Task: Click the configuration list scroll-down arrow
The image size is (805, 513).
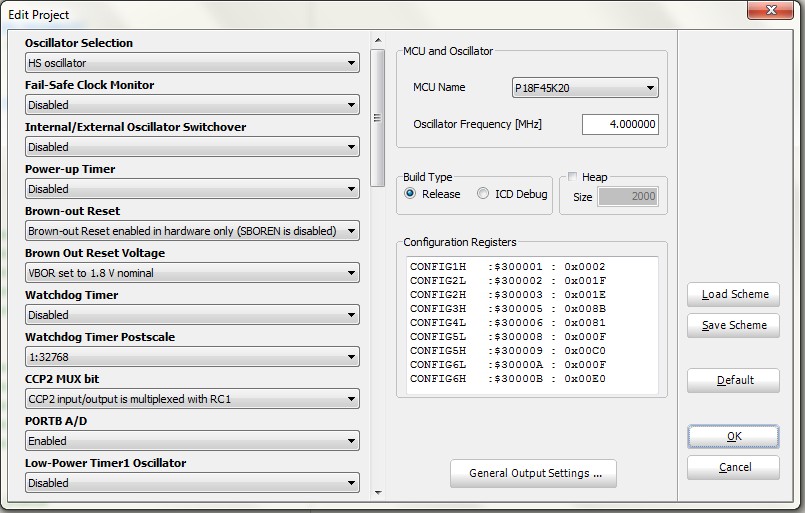Action: (378, 492)
